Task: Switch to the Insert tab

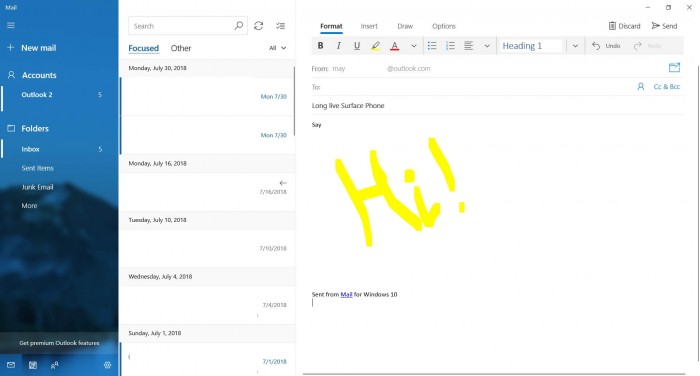Action: point(369,26)
